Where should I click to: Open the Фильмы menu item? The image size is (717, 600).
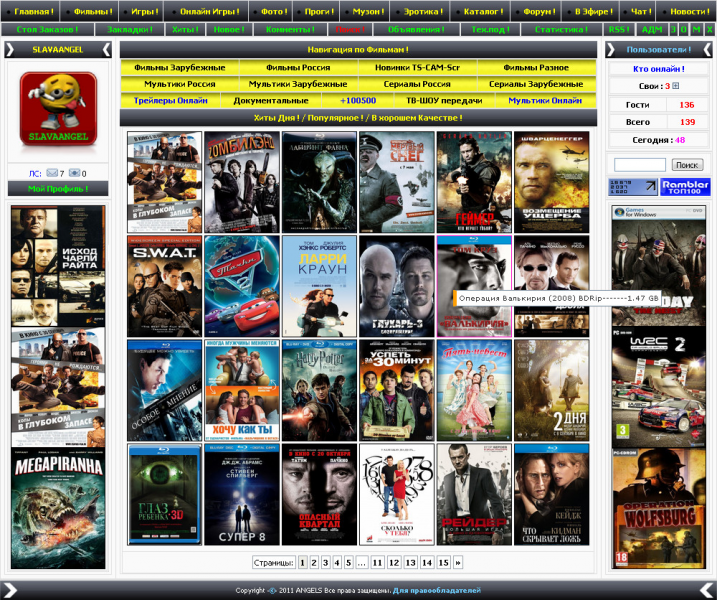[x=90, y=11]
